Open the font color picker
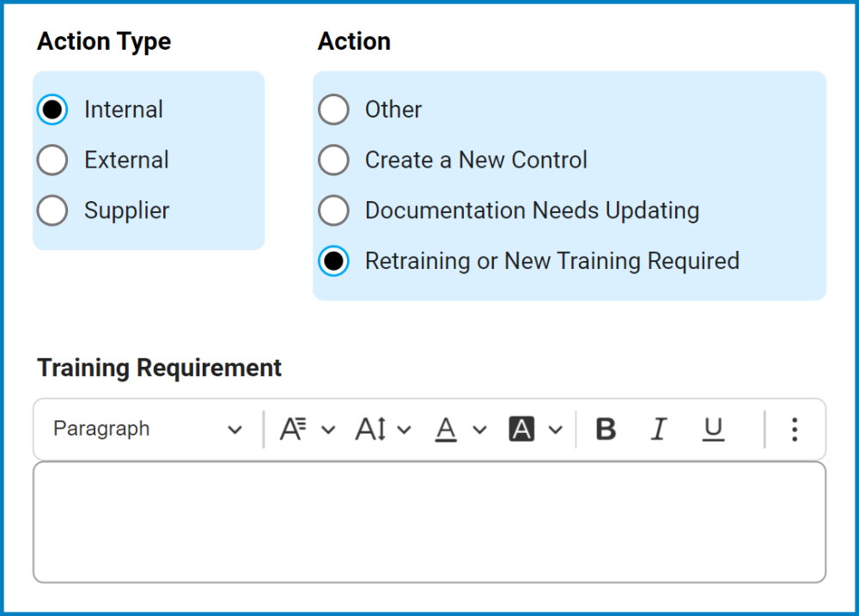This screenshot has width=859, height=616. [x=478, y=429]
